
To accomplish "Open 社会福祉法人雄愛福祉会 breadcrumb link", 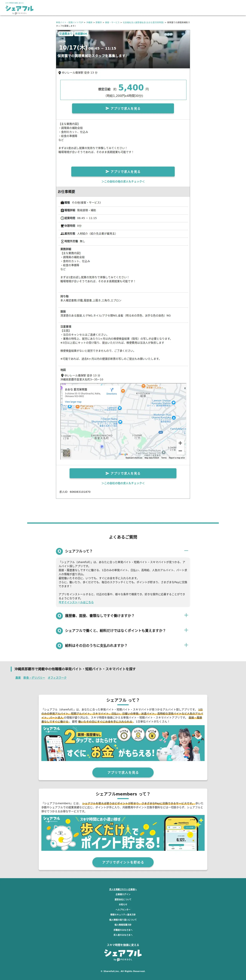I will coord(143,22).
